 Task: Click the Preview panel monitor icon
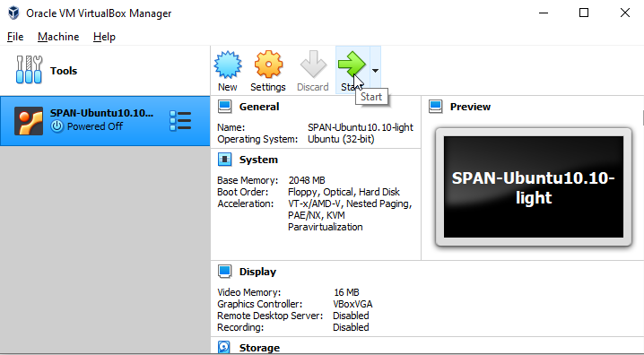[435, 107]
